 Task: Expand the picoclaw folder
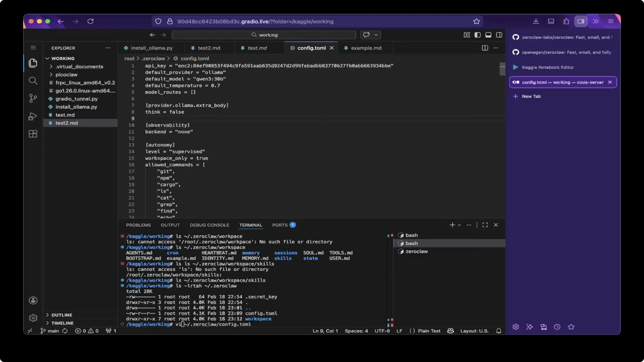pos(66,74)
